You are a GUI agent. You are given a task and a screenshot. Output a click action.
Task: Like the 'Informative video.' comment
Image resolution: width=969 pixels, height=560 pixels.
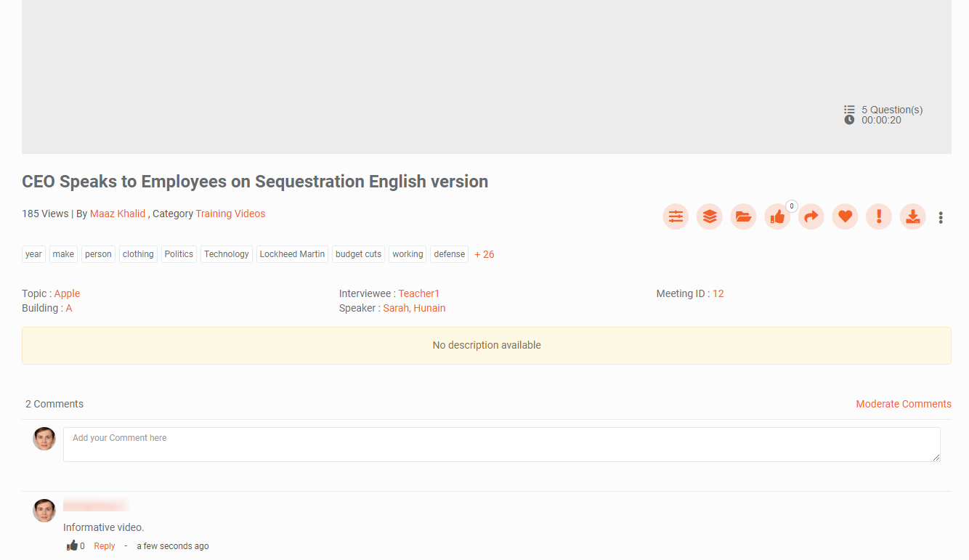(x=73, y=546)
